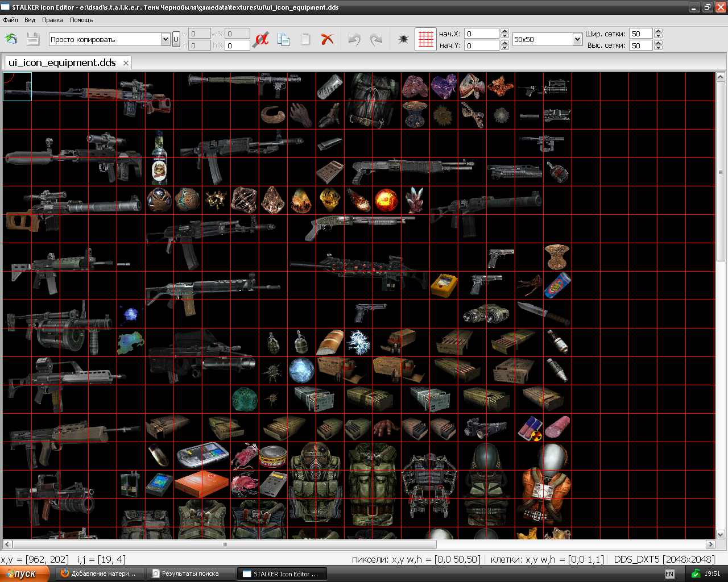Screen dimensions: 728x582
Task: Select the glowing red fireball artifact icon
Action: point(386,200)
